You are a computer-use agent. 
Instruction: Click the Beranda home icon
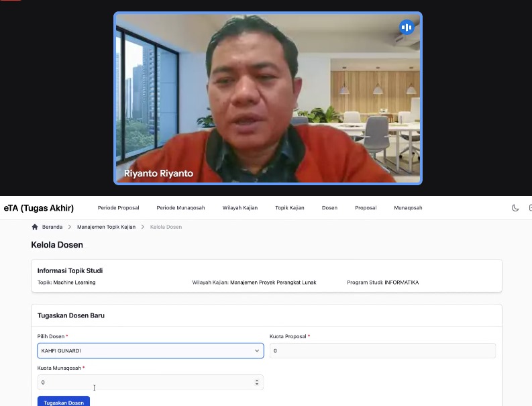(x=35, y=227)
